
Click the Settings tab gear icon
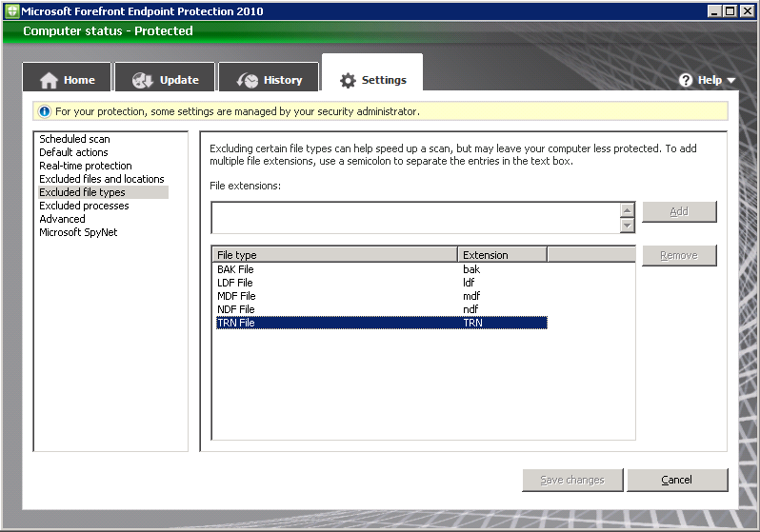click(x=348, y=81)
